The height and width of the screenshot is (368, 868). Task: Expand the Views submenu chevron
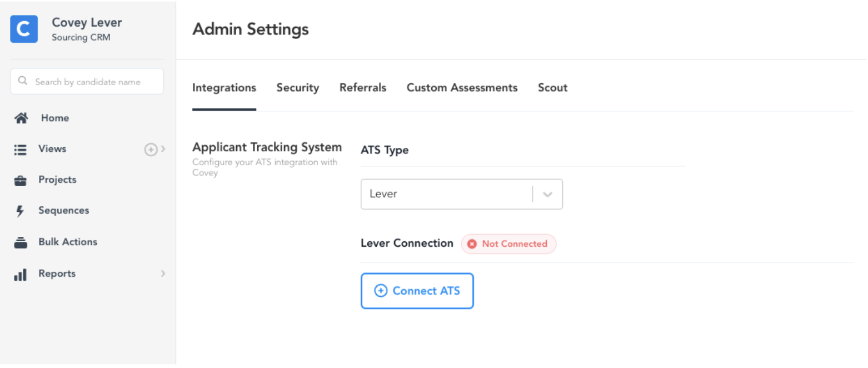pos(163,149)
